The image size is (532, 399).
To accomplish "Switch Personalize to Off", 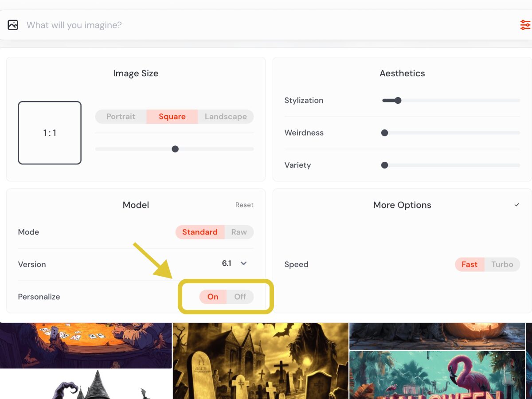I will (x=240, y=297).
